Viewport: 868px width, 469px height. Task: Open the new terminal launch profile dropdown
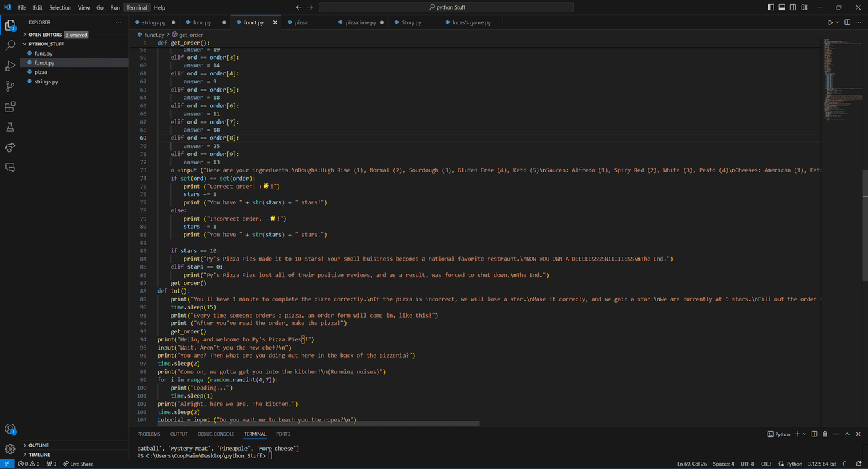tap(804, 434)
